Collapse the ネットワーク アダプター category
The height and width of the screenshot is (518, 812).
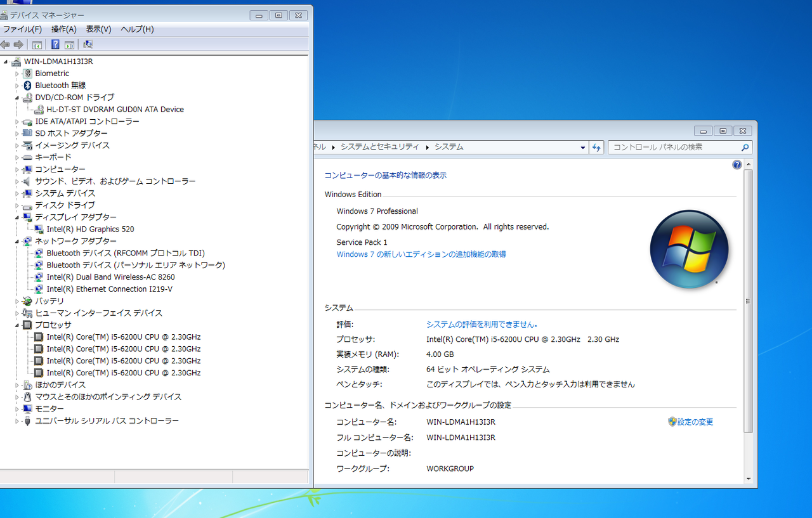[x=18, y=242]
